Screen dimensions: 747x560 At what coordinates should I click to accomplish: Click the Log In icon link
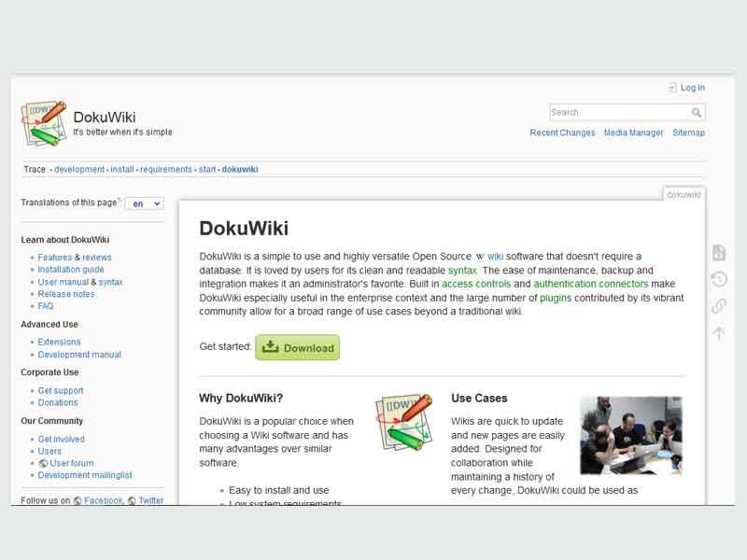click(x=672, y=87)
